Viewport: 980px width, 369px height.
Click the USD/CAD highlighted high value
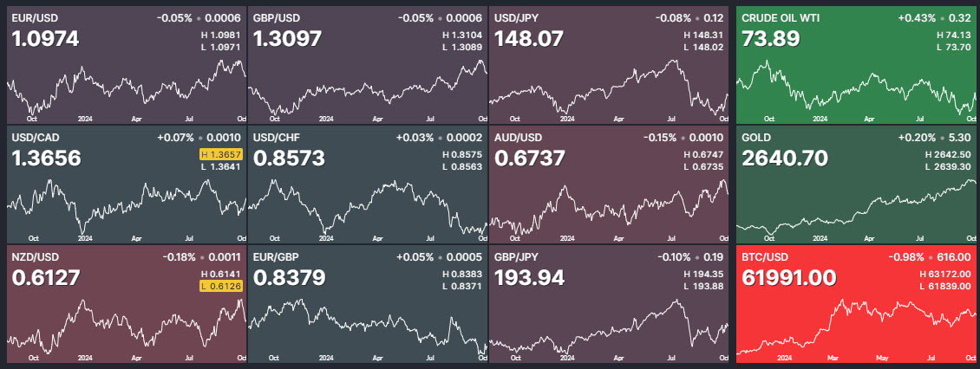pos(220,154)
